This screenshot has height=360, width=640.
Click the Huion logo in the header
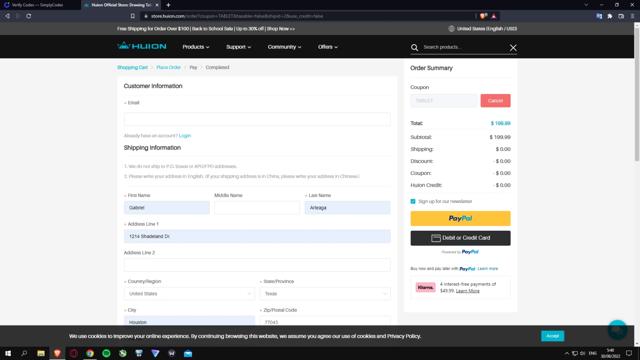point(142,46)
